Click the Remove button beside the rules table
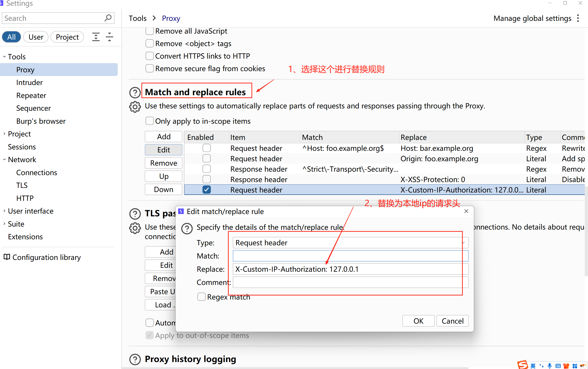The width and height of the screenshot is (588, 369). pos(163,163)
